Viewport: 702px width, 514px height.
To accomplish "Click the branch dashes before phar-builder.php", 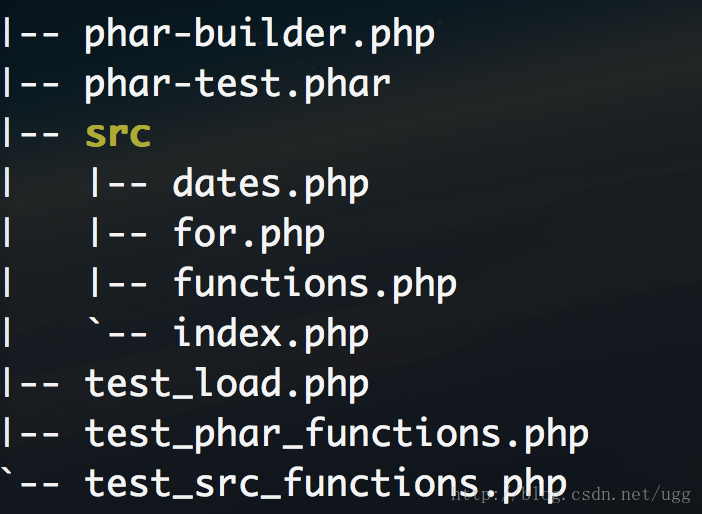I will click(x=31, y=34).
